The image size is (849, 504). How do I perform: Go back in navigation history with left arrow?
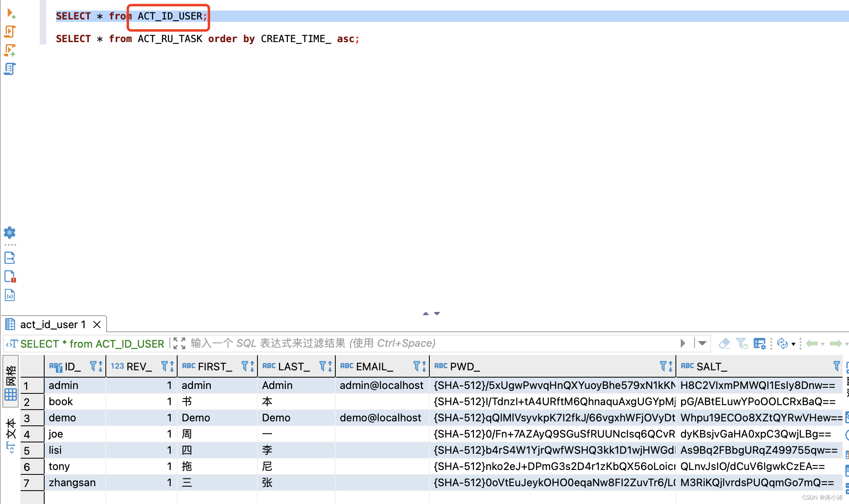[x=812, y=344]
